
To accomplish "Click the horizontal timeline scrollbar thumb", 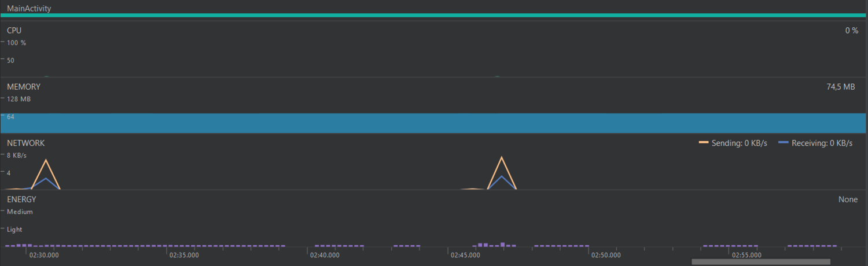I will pyautogui.click(x=760, y=262).
